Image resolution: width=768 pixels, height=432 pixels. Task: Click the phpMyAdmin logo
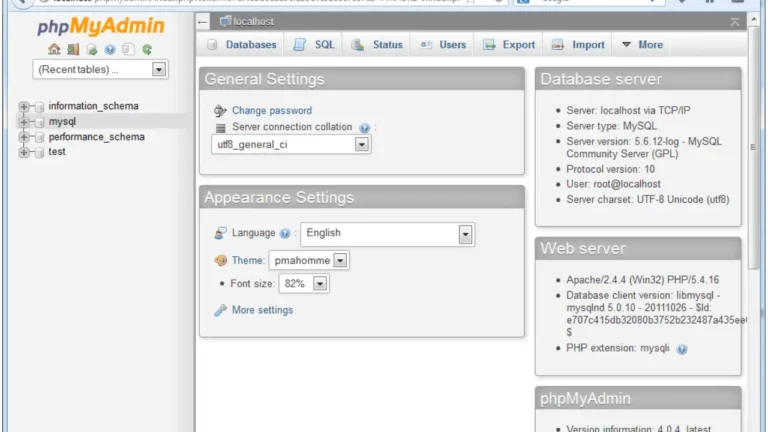pos(101,26)
